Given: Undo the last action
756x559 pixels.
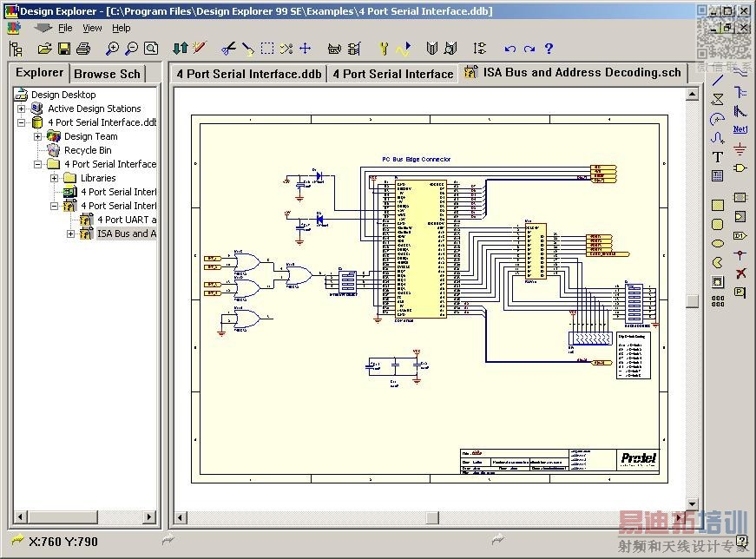Looking at the screenshot, I should point(509,49).
